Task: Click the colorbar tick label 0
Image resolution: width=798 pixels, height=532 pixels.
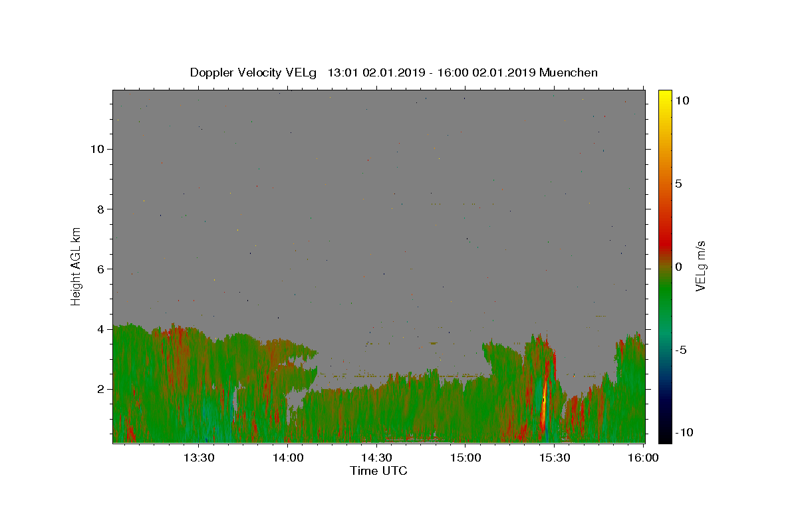Action: tap(678, 267)
